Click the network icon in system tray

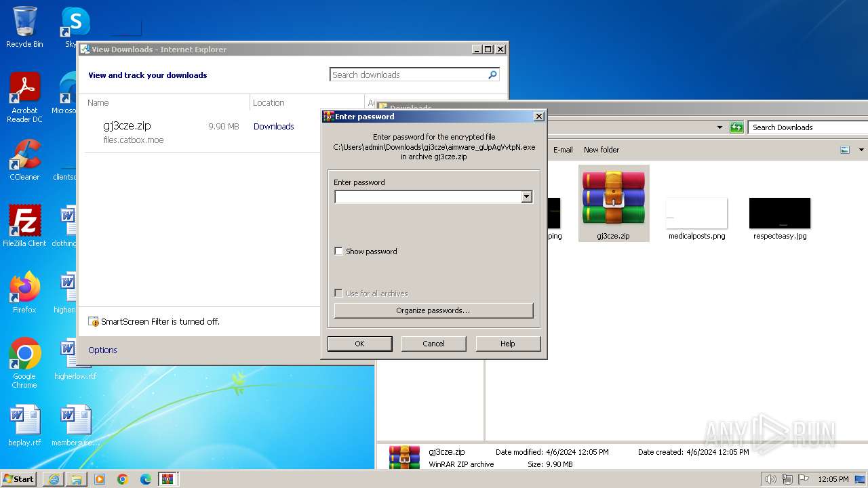click(787, 479)
